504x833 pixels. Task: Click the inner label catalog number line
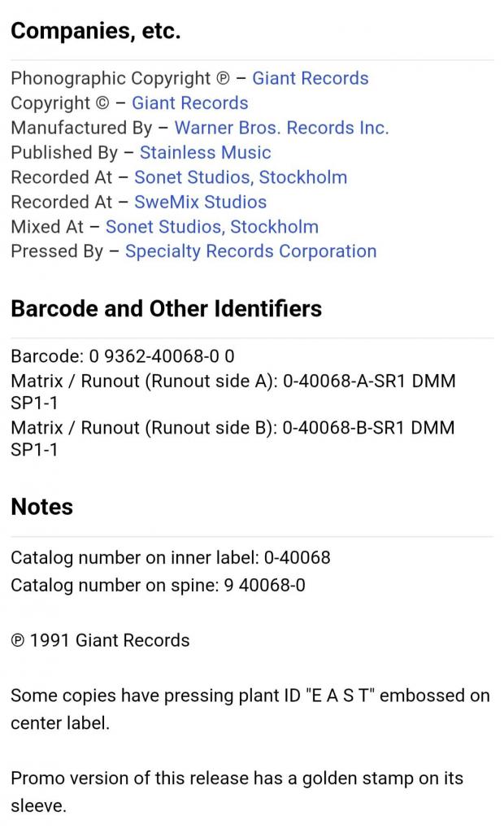[x=171, y=557]
